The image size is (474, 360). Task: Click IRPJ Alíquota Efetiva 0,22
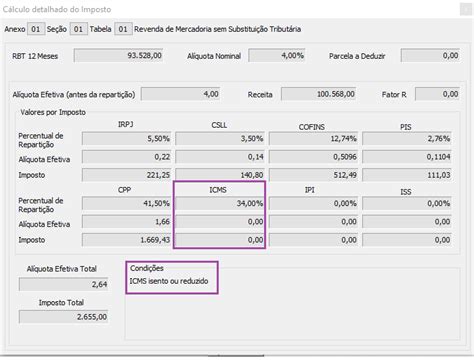click(x=127, y=157)
